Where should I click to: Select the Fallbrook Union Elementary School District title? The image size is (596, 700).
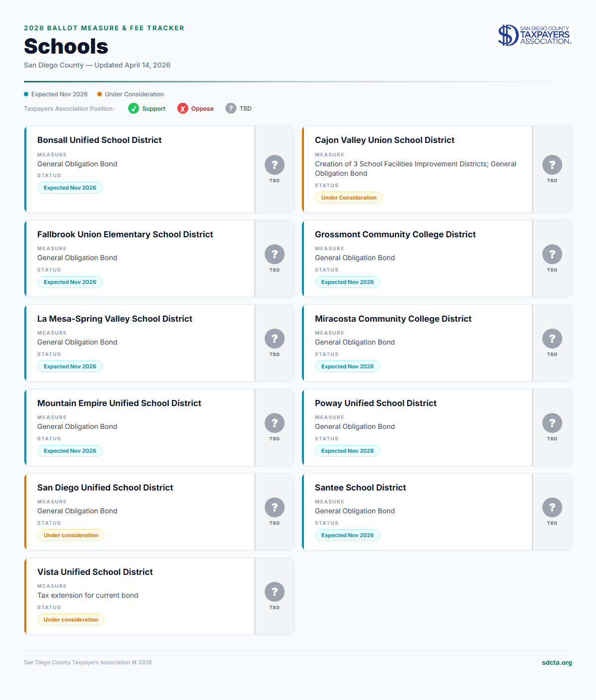coord(125,234)
